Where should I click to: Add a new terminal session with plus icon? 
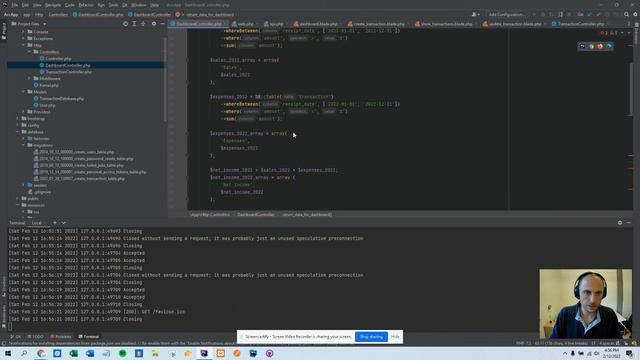point(55,223)
